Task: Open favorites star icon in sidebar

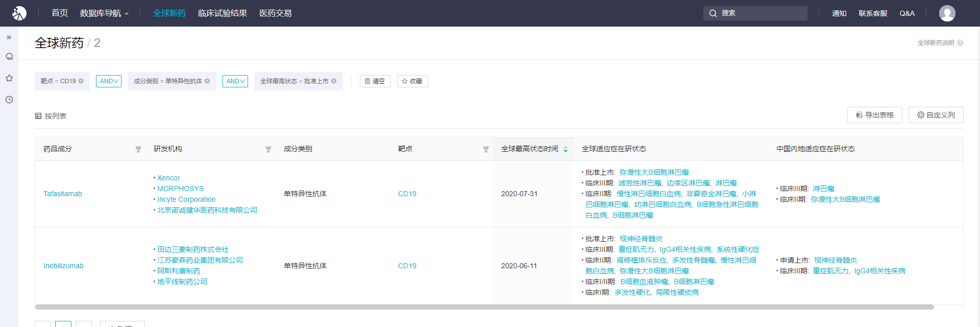Action: click(9, 78)
